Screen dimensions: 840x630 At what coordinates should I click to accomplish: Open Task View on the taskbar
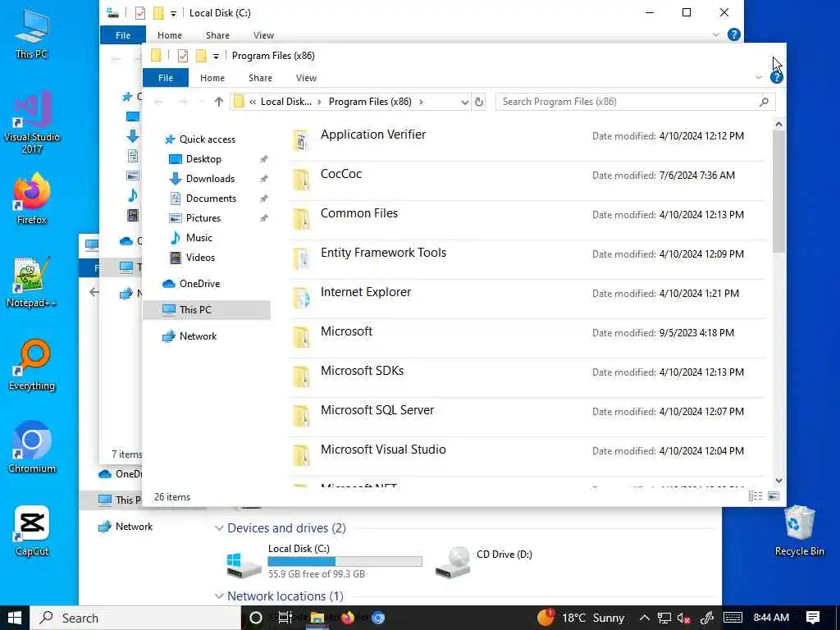click(x=285, y=618)
